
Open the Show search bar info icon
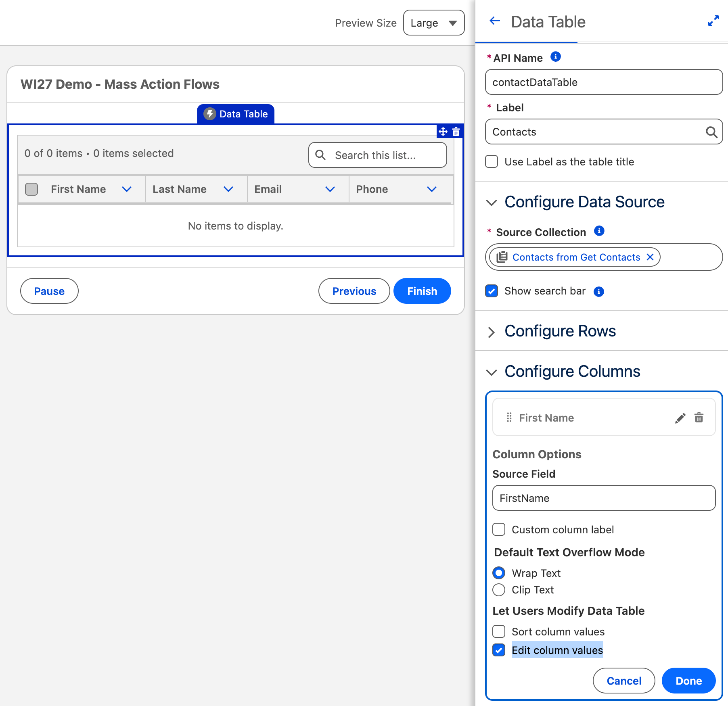tap(599, 291)
